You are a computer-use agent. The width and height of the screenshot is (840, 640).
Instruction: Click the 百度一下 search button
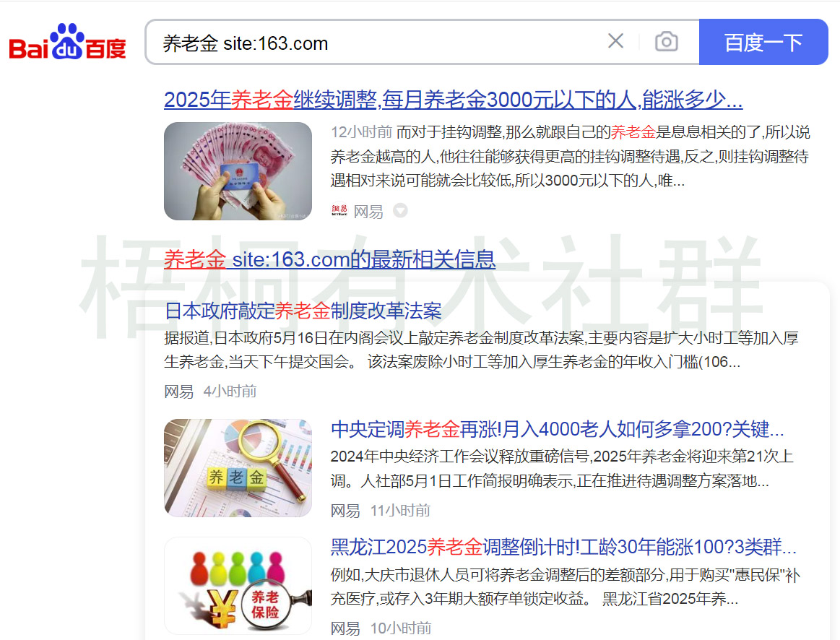763,42
